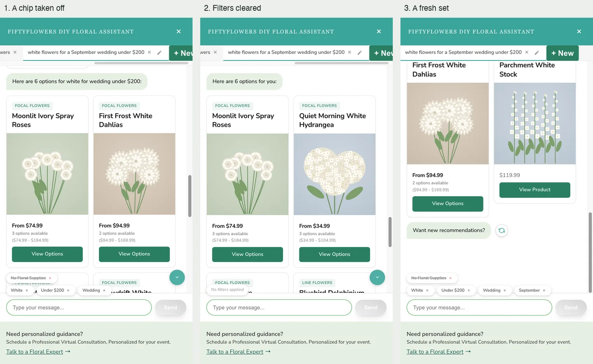This screenshot has width=593, height=364.
Task: Click the teal scroll-down chevron in the 'Filters cleared' panel
Action: point(377,277)
